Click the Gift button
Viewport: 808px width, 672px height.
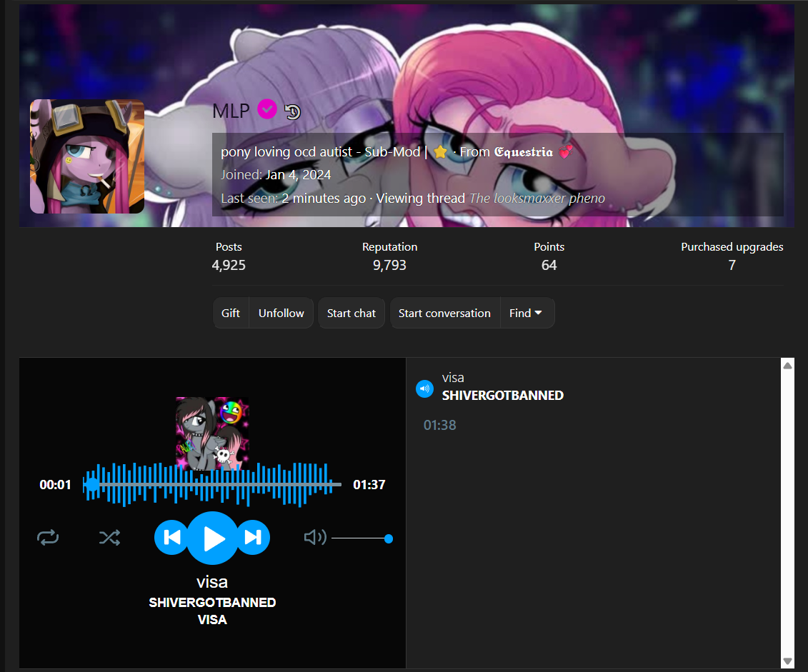pyautogui.click(x=231, y=313)
